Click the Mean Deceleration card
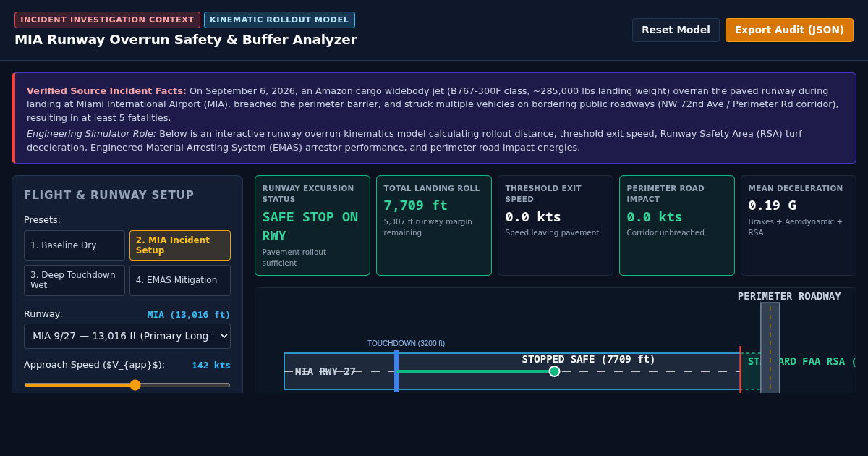Image resolution: width=868 pixels, height=456 pixels. click(x=799, y=225)
